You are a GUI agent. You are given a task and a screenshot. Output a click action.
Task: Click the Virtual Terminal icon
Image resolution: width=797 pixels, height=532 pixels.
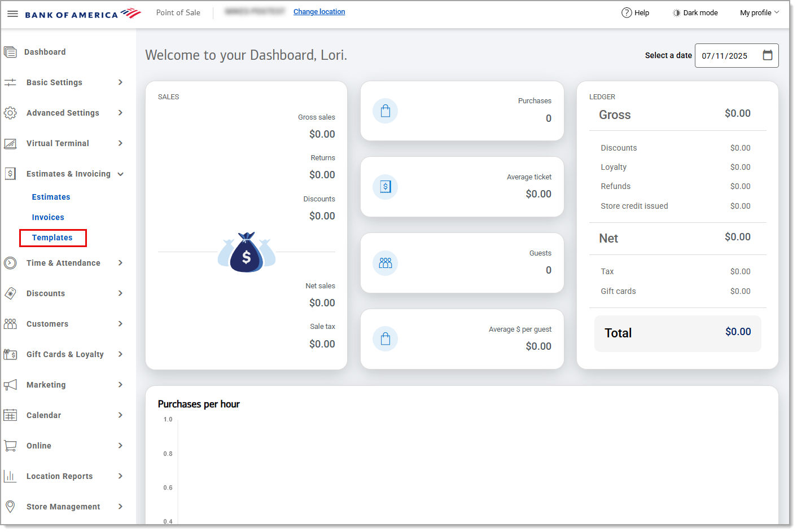coord(10,143)
